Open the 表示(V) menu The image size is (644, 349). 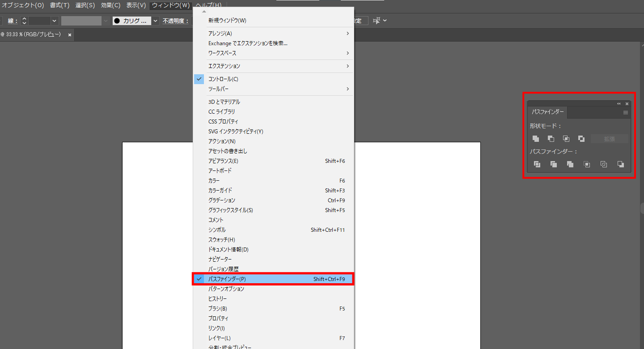[x=136, y=5]
